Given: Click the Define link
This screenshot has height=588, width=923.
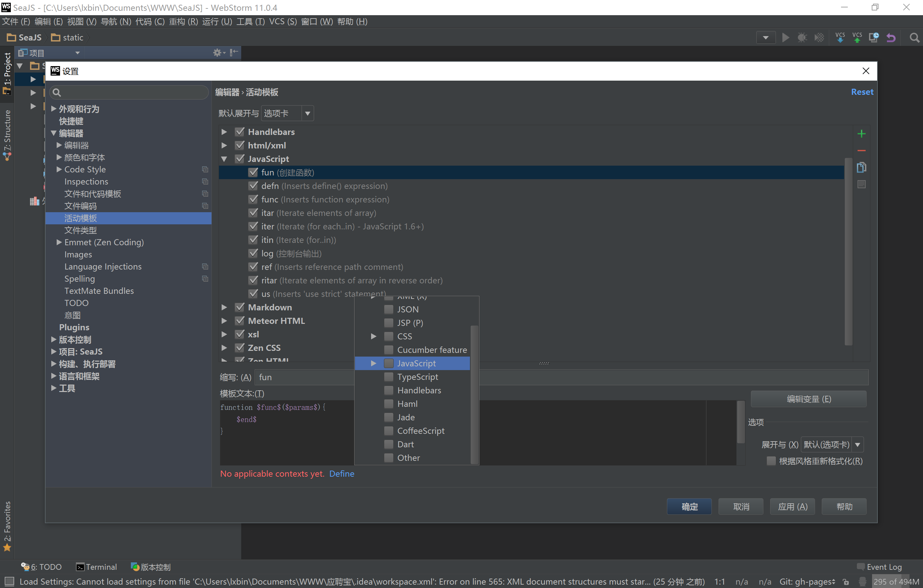Looking at the screenshot, I should (341, 474).
